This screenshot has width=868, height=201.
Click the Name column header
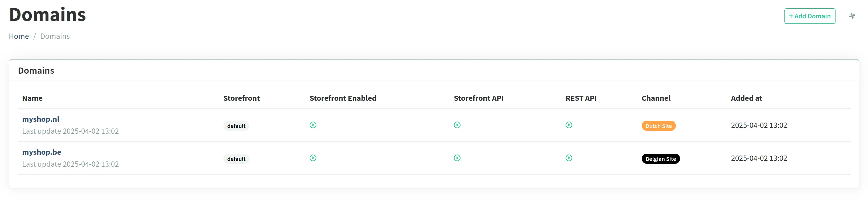(32, 98)
